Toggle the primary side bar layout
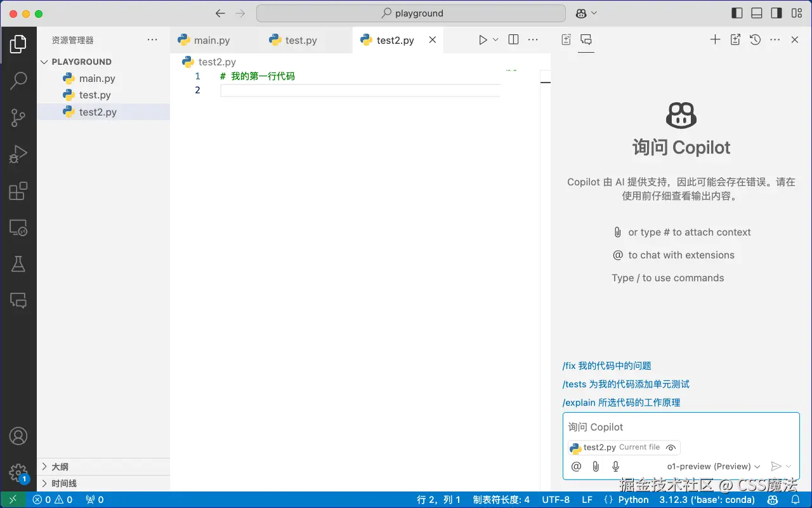Image resolution: width=812 pixels, height=508 pixels. click(737, 13)
